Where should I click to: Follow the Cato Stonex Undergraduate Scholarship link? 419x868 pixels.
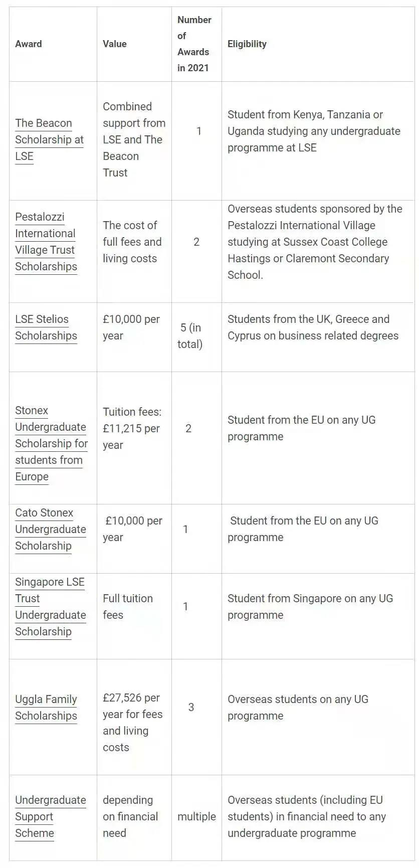coord(51,529)
